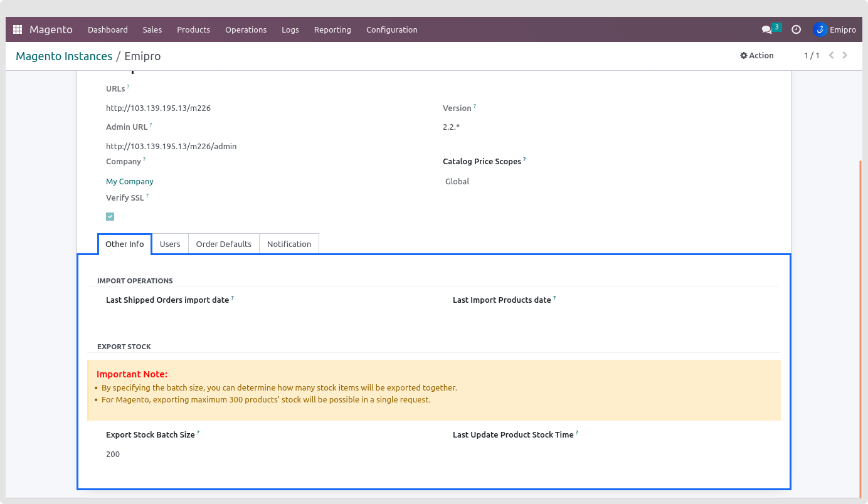Screen dimensions: 868x504
Task: Open the Catalog Price Scopes Global selector
Action: click(457, 181)
